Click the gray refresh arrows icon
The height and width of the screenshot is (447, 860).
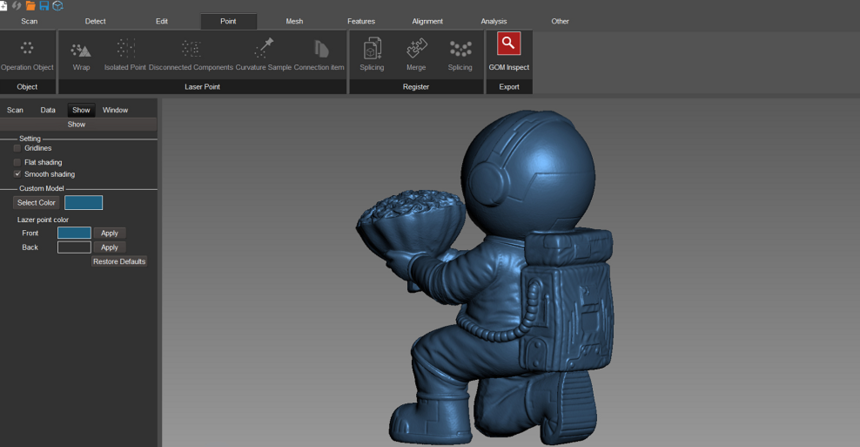(x=16, y=6)
